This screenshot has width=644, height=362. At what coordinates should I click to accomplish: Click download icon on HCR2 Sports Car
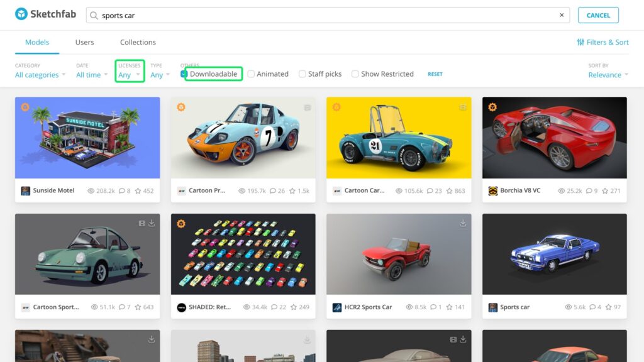[x=463, y=223]
